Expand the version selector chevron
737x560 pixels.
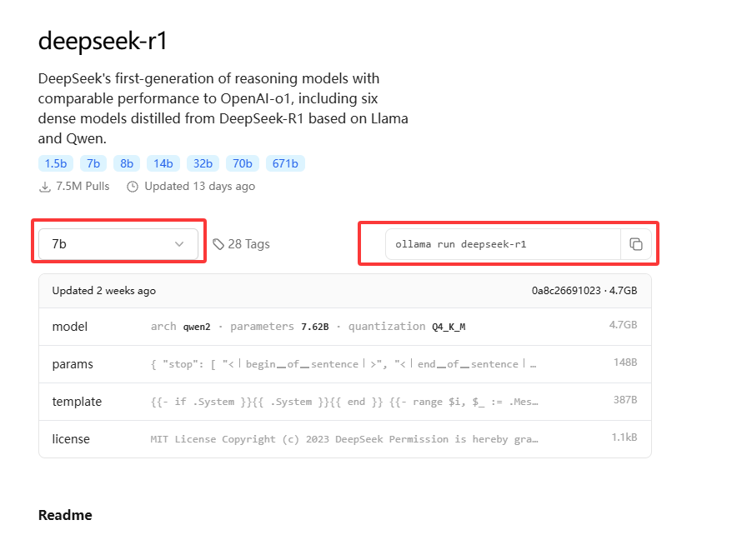[x=179, y=244]
